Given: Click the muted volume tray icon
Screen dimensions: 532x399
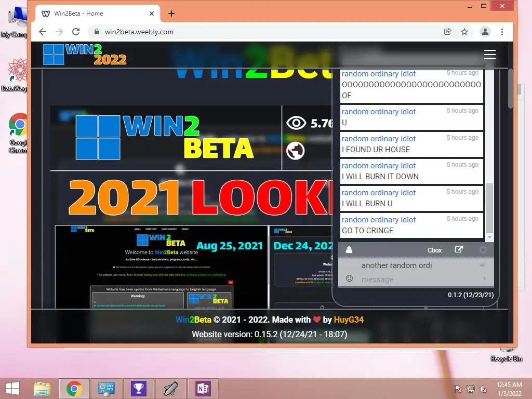Looking at the screenshot, I should (483, 389).
